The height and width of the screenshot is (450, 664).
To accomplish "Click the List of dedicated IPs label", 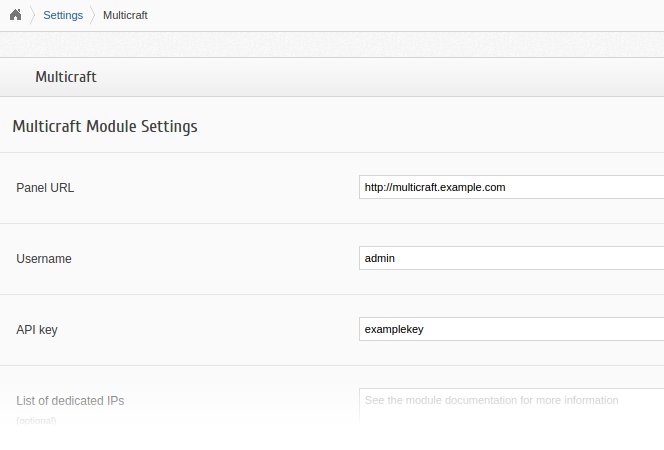I will (x=70, y=400).
